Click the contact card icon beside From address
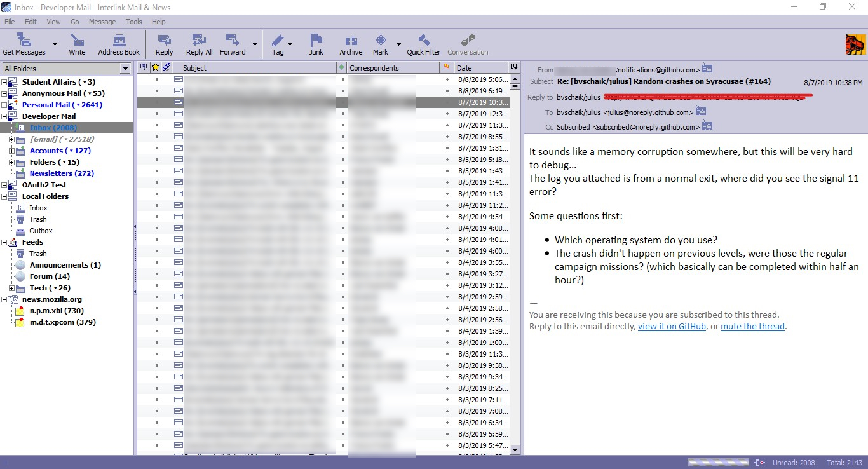The image size is (868, 469). pyautogui.click(x=707, y=69)
